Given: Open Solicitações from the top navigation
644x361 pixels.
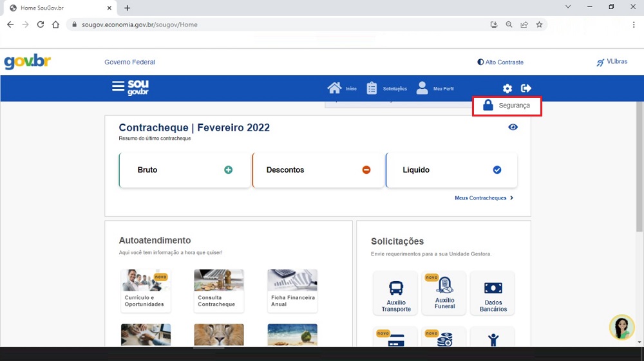Looking at the screenshot, I should pos(372,88).
